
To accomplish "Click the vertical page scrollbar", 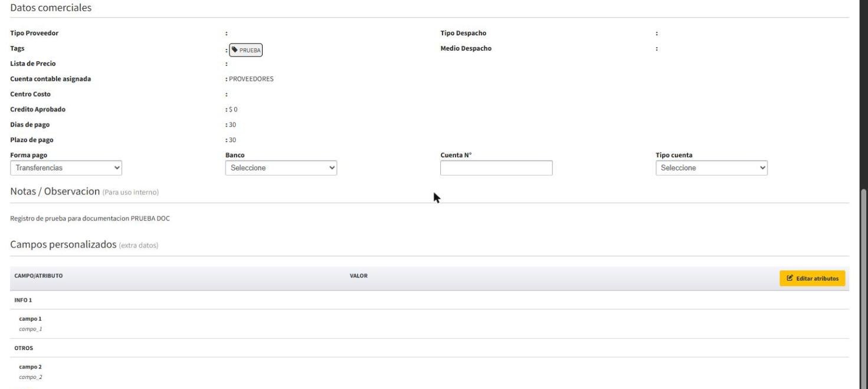I will click(x=863, y=288).
